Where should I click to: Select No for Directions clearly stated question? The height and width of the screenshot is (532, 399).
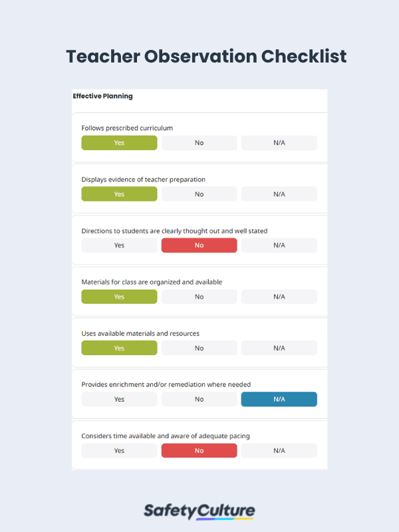click(199, 245)
